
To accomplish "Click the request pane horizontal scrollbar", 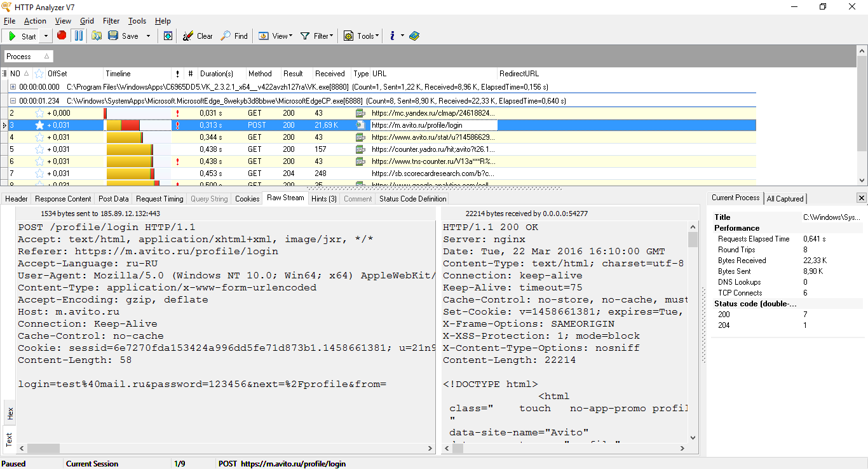I will (x=226, y=449).
